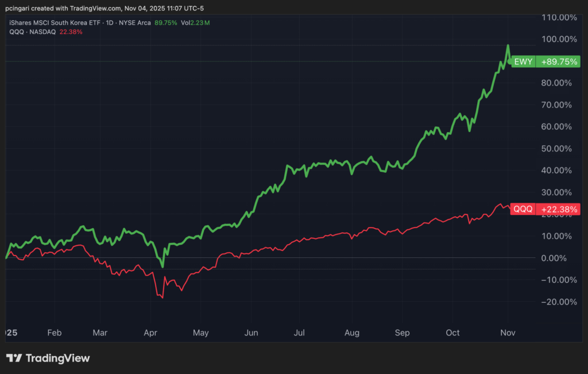
Task: Click the Feb label on the time axis
Action: click(x=54, y=333)
